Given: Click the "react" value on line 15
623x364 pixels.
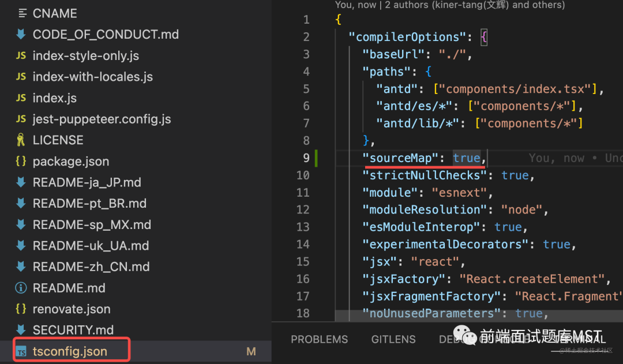Looking at the screenshot, I should (x=435, y=262).
